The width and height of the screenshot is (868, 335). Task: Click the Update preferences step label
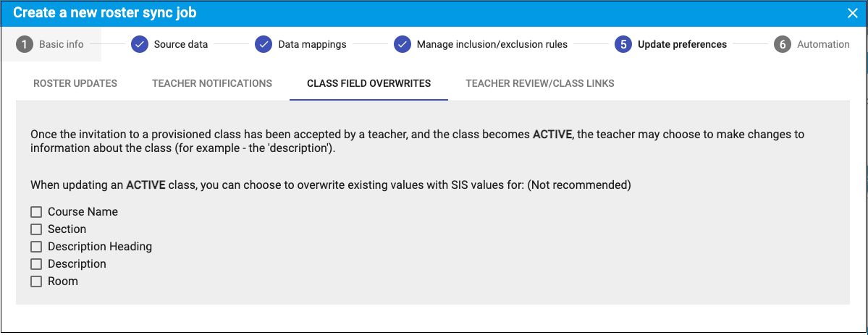click(x=682, y=44)
